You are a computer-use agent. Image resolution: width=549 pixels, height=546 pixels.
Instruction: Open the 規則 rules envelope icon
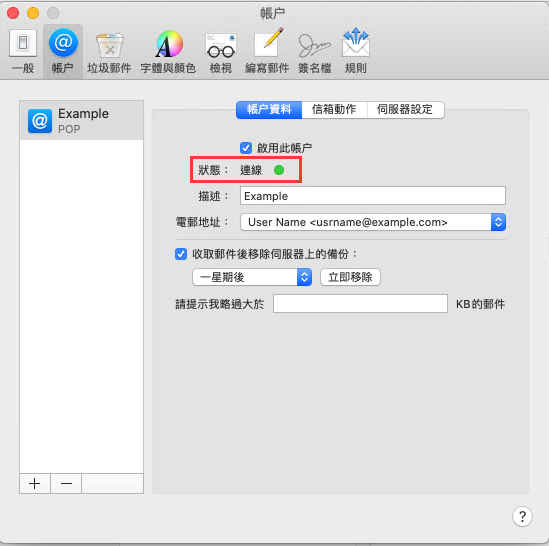(356, 43)
